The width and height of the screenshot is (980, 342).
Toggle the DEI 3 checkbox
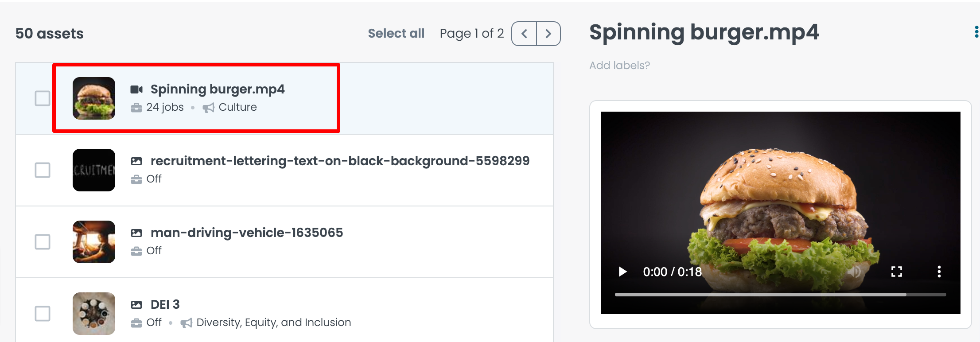click(x=43, y=314)
